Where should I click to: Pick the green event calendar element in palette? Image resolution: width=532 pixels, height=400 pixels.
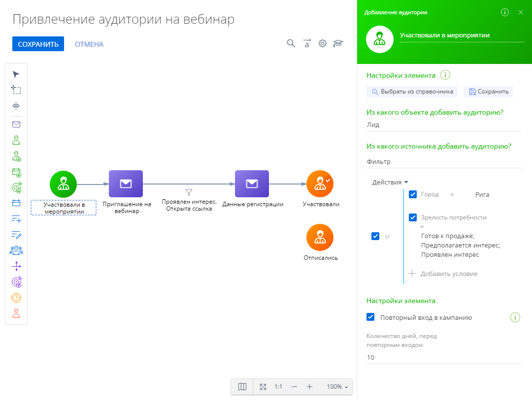pos(16,172)
